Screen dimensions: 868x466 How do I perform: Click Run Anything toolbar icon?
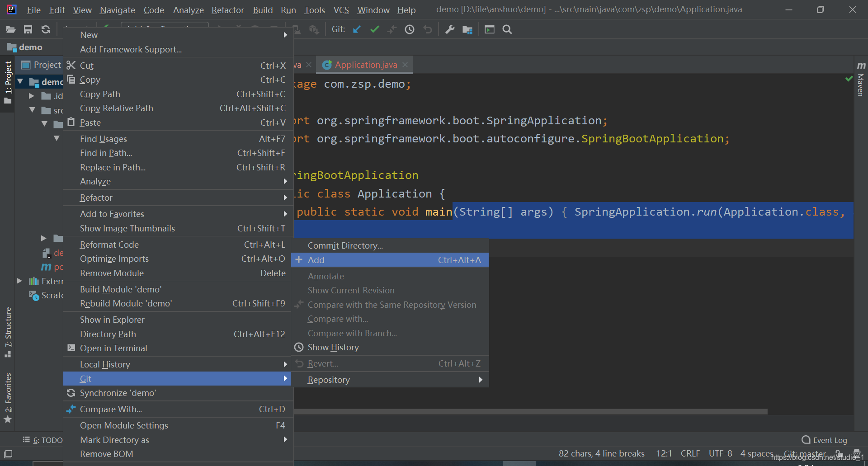coord(490,29)
